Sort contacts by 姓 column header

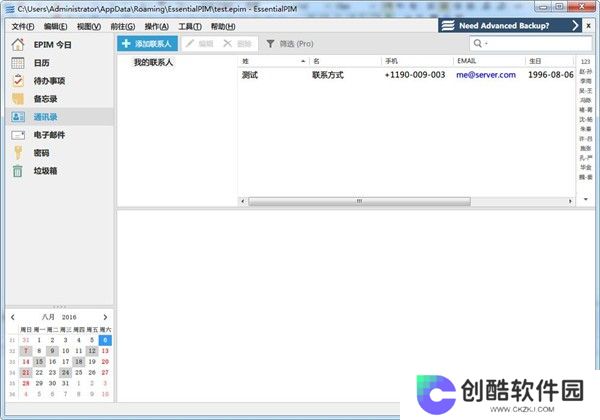point(273,61)
